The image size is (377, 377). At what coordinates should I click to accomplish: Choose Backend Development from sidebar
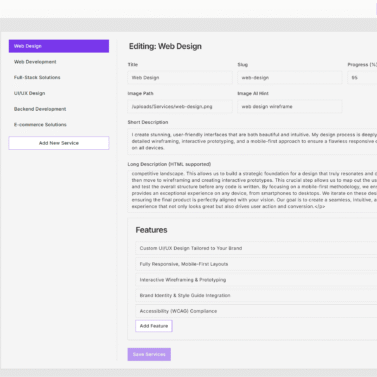[59, 109]
